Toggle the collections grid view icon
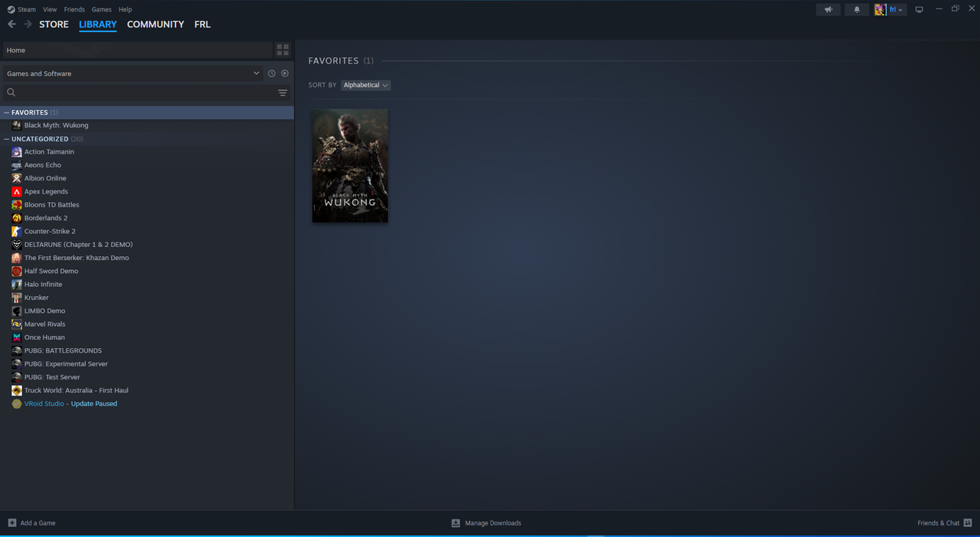980x537 pixels. [283, 50]
